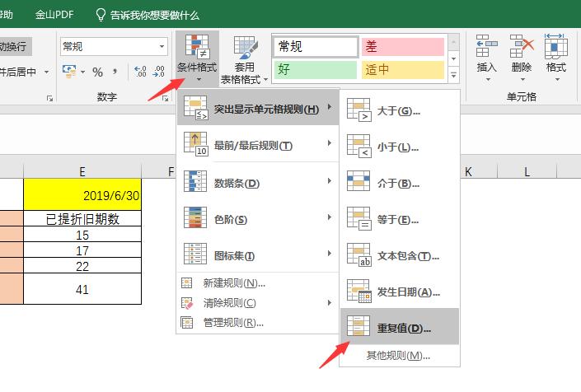Expand 合并后居中 dropdown arrow

pos(47,72)
